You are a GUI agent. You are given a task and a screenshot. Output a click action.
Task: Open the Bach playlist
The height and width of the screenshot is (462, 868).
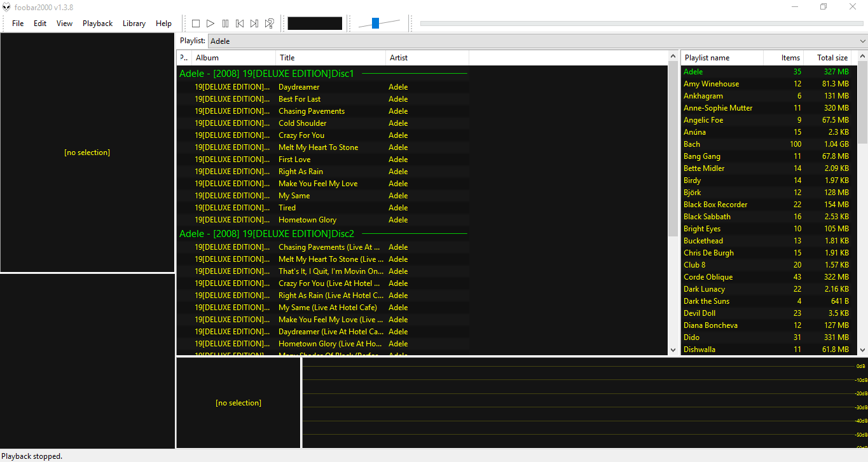coord(769,144)
